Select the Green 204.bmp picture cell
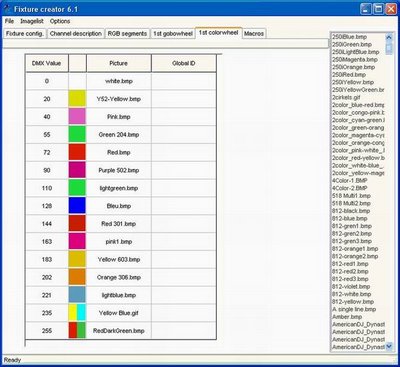Viewport: 400px width, 367px height. coord(119,135)
